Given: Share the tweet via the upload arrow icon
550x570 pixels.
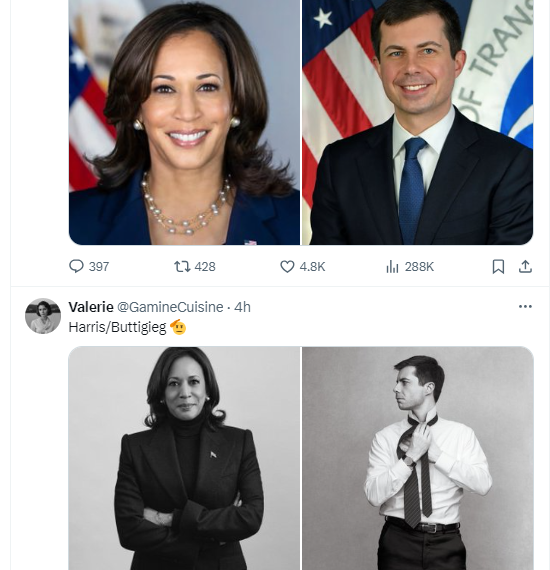Looking at the screenshot, I should [525, 266].
